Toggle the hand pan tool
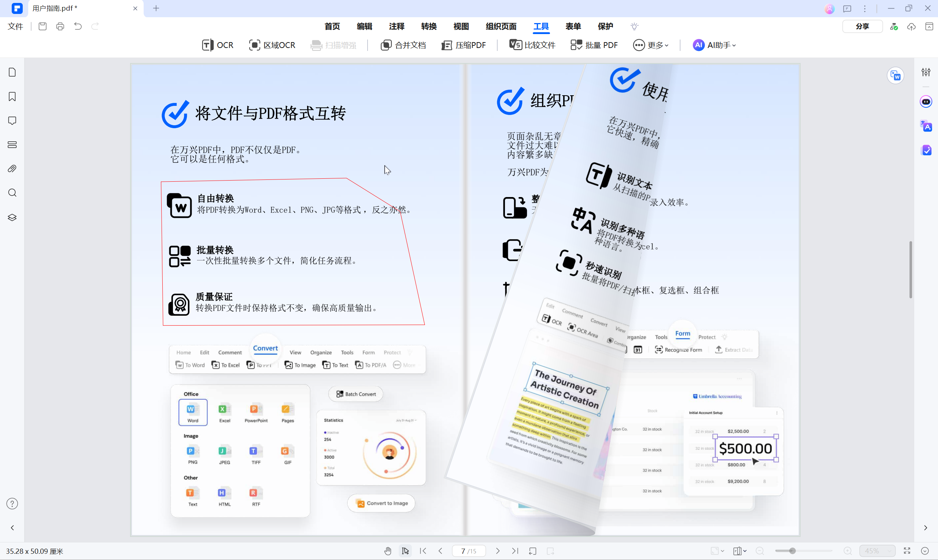The width and height of the screenshot is (938, 560). tap(388, 551)
